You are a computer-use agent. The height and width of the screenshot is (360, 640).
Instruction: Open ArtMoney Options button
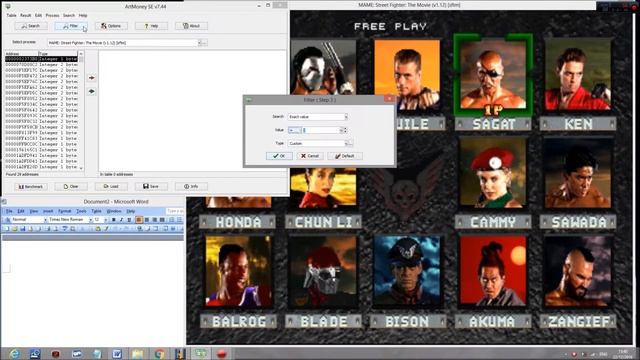(111, 26)
